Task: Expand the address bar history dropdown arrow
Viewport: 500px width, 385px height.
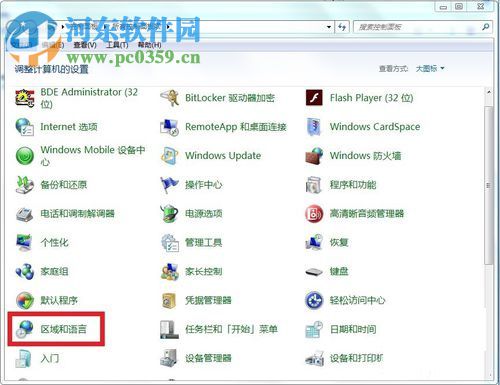Action: (x=329, y=27)
